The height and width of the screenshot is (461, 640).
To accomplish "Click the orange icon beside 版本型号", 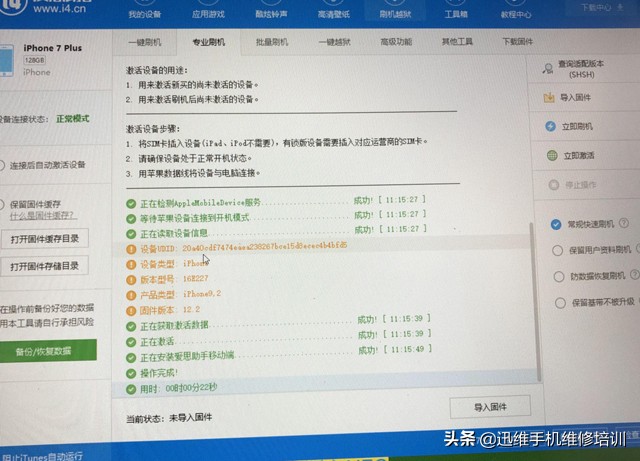I will (x=131, y=280).
